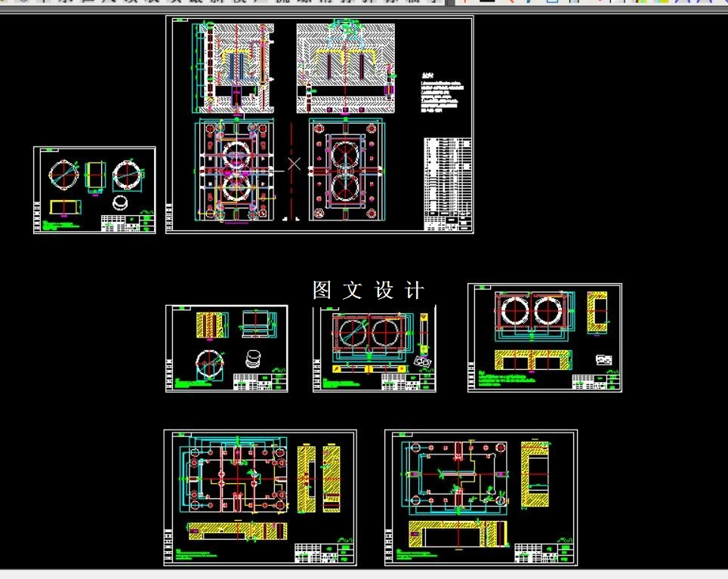Select the cavity sheet under the 图文设计 text

click(375, 349)
